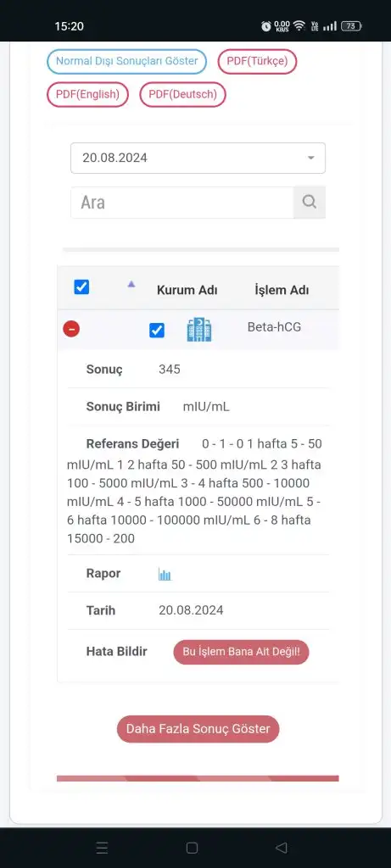Viewport: 391px width, 868px height.
Task: Download PDF(English) report
Action: [x=87, y=95]
